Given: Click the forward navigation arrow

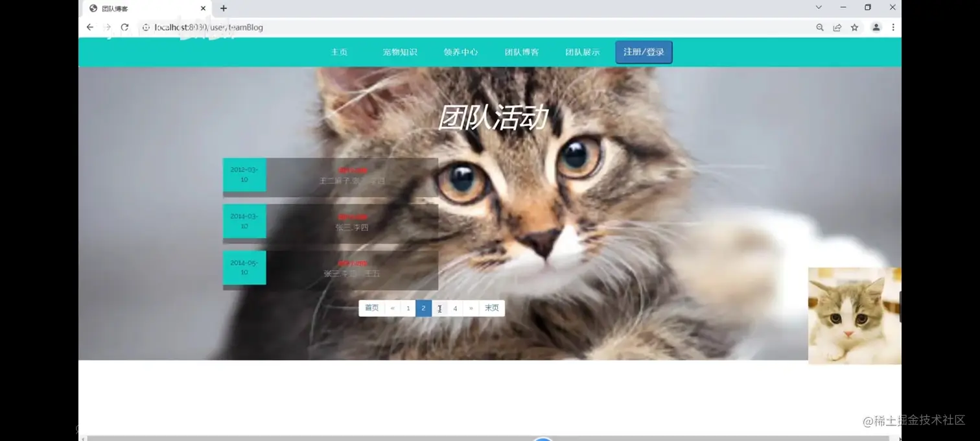Looking at the screenshot, I should tap(108, 27).
